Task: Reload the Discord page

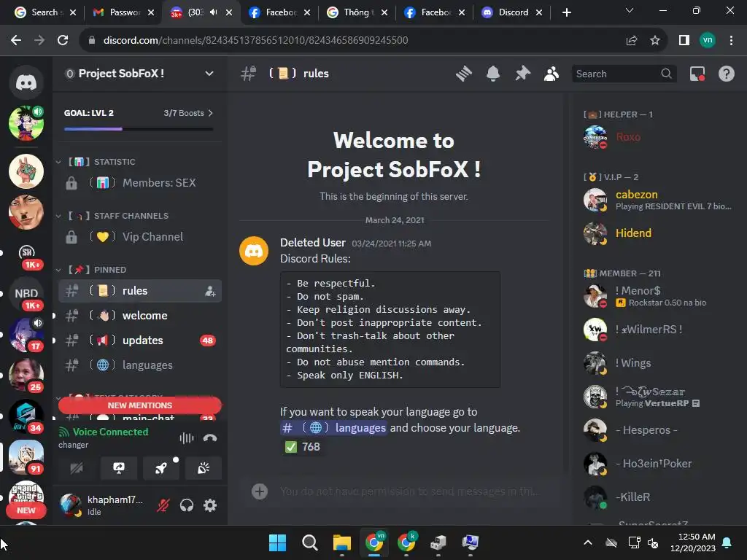Action: (x=63, y=41)
